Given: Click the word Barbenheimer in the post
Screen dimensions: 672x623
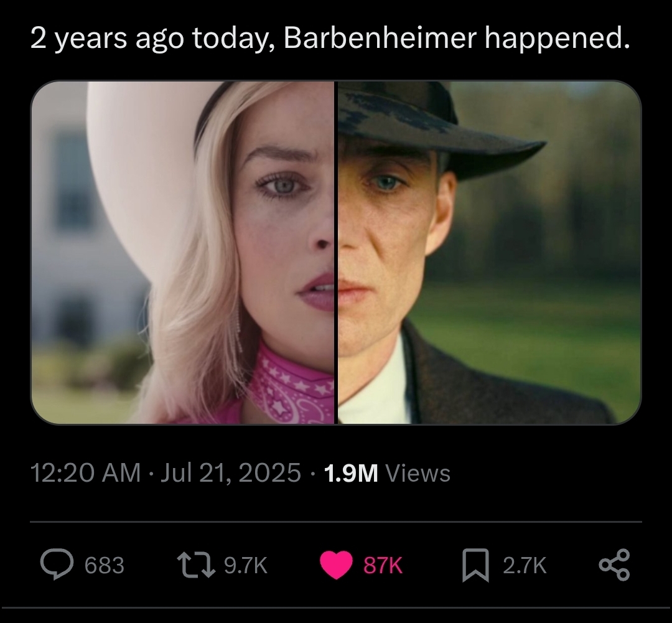Looking at the screenshot, I should (x=380, y=38).
